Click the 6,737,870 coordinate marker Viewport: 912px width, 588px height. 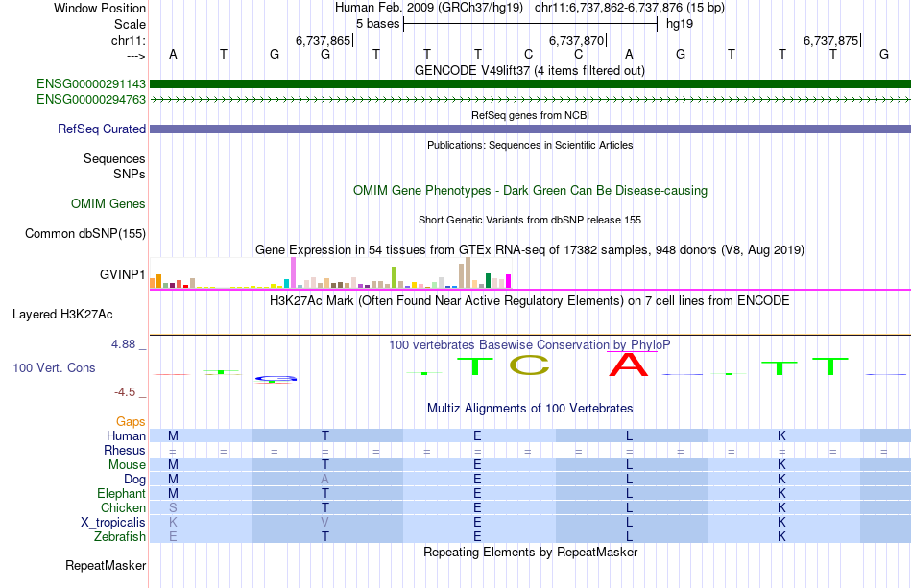point(577,40)
